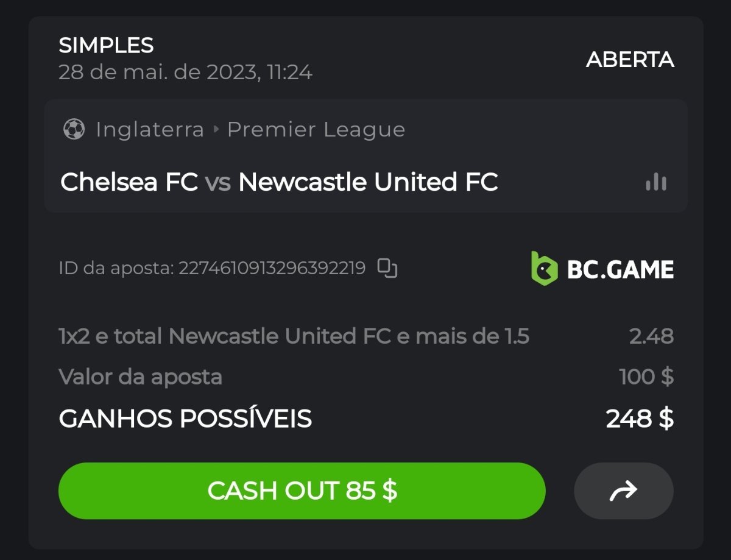The width and height of the screenshot is (731, 560).
Task: Click the ABERTA bet status label
Action: click(x=630, y=60)
